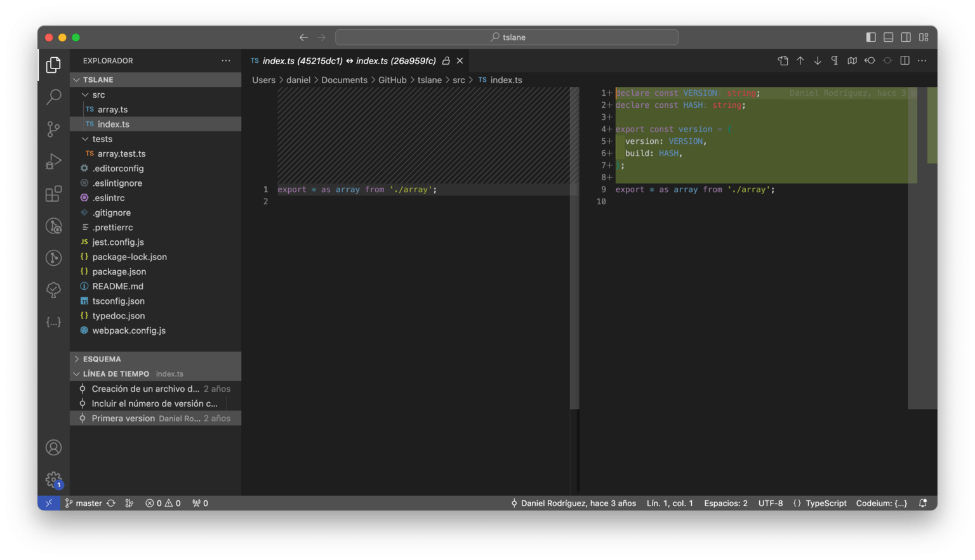Collapse the src folder
Viewport: 975px width, 560px height.
click(x=156, y=94)
